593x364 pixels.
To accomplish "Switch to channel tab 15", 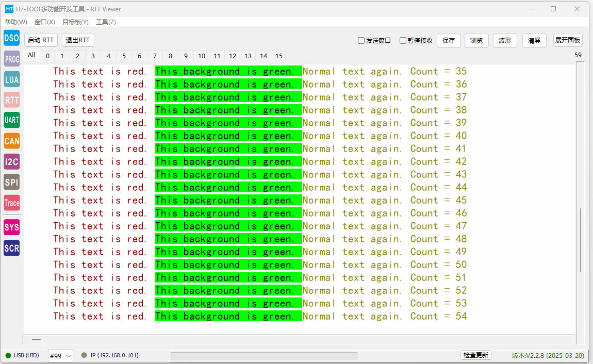I will [279, 56].
